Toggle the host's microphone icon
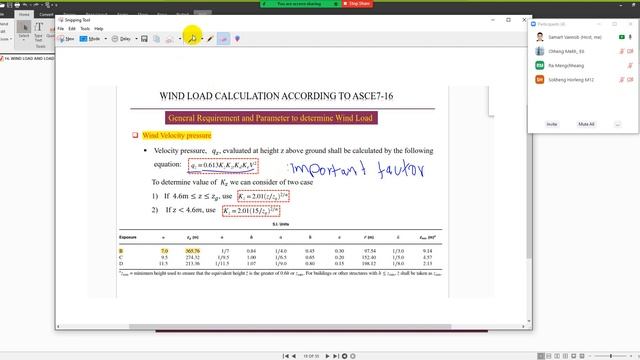 point(630,37)
